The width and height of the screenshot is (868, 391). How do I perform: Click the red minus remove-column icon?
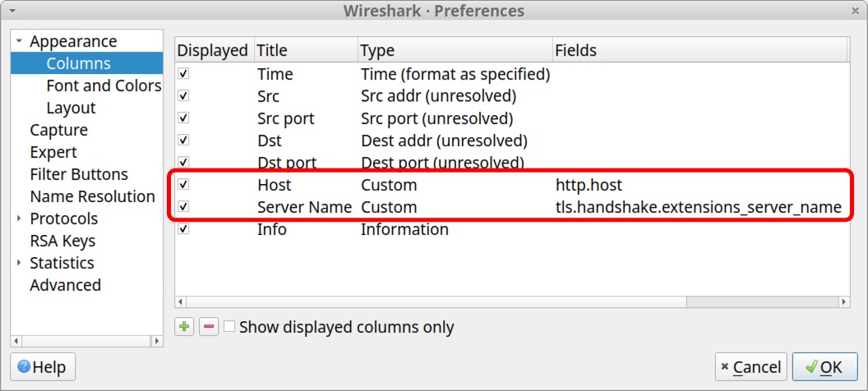209,327
